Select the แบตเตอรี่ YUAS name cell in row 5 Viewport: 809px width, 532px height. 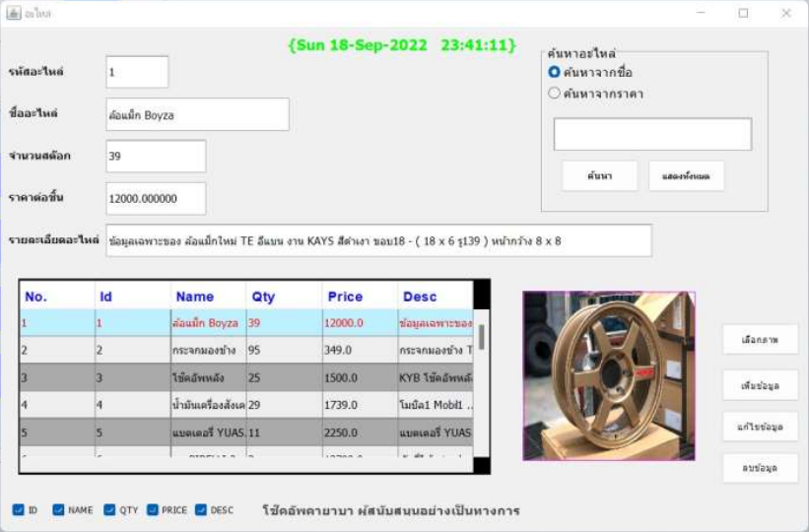click(209, 432)
